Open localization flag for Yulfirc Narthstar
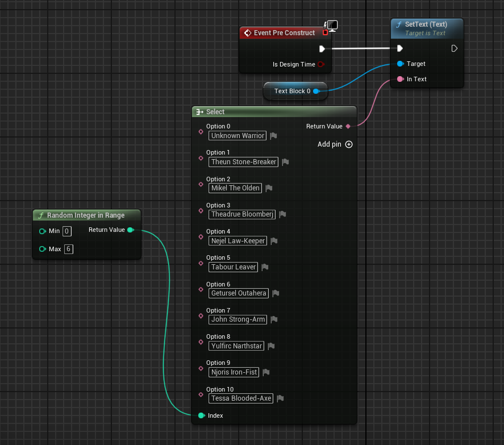 [271, 346]
